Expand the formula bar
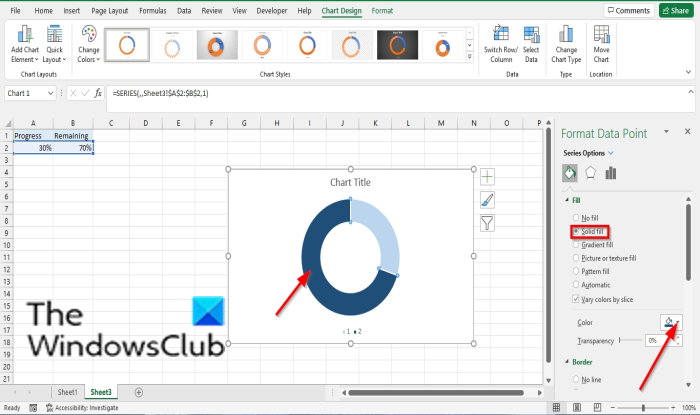 pos(691,91)
